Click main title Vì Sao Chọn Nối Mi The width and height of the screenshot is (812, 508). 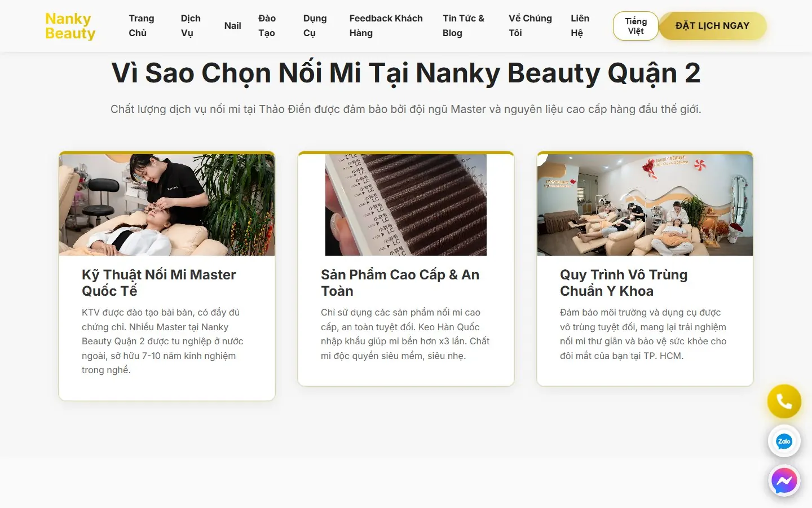point(406,73)
